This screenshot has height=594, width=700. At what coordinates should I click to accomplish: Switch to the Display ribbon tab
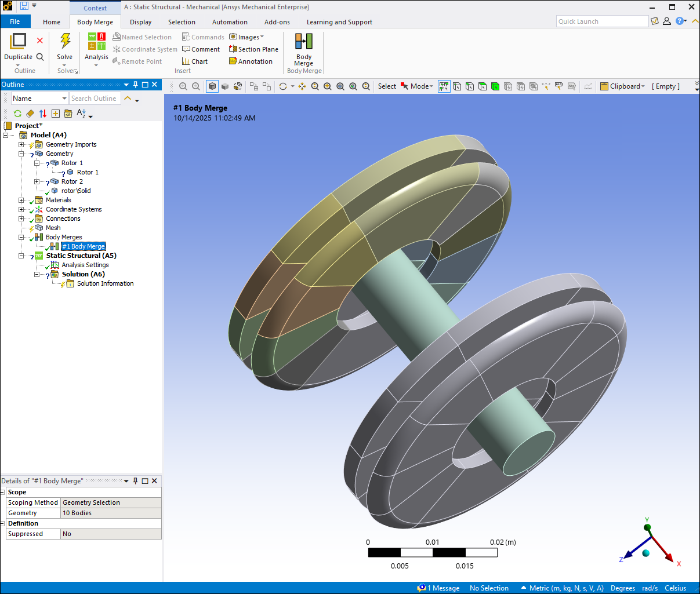pos(140,22)
